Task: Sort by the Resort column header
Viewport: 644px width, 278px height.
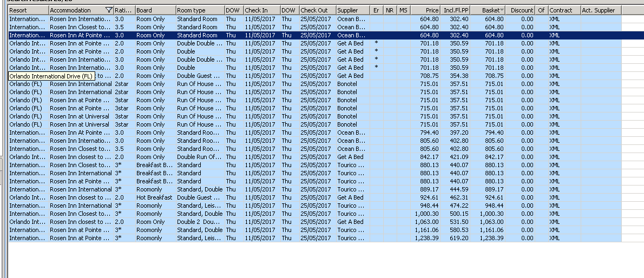Action: click(28, 10)
